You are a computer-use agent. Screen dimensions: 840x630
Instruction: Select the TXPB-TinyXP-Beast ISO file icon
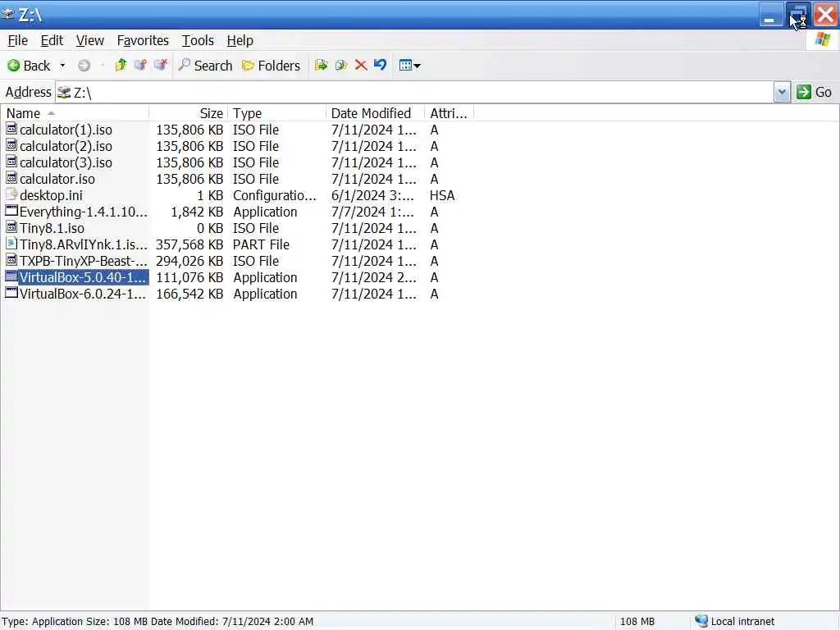pos(11,260)
